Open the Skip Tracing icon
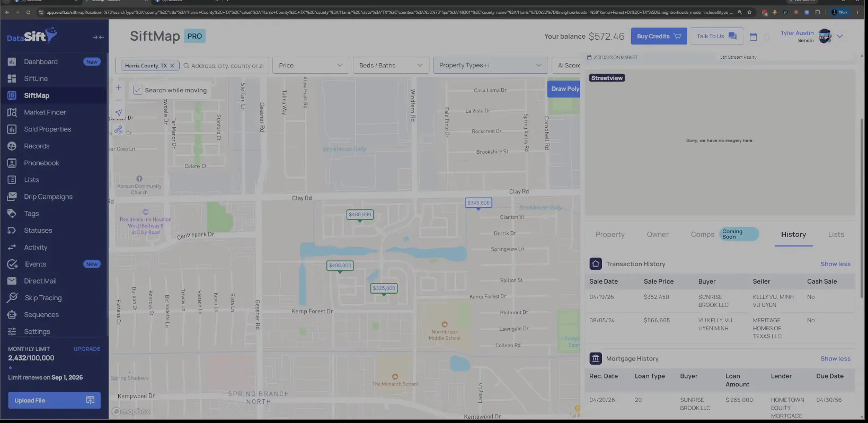Image resolution: width=868 pixels, height=423 pixels. coord(12,298)
